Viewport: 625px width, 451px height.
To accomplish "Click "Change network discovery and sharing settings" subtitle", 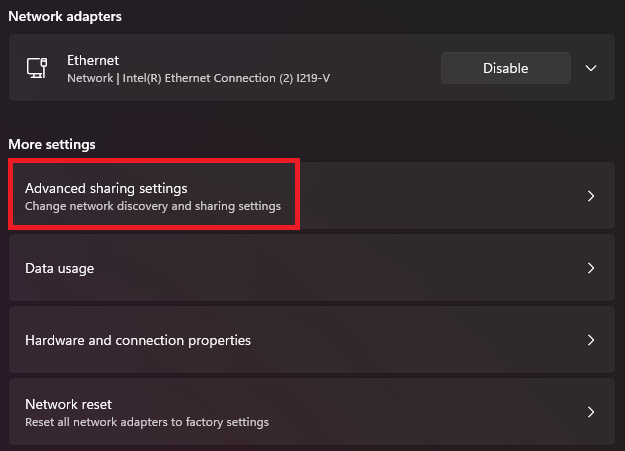I will 153,206.
